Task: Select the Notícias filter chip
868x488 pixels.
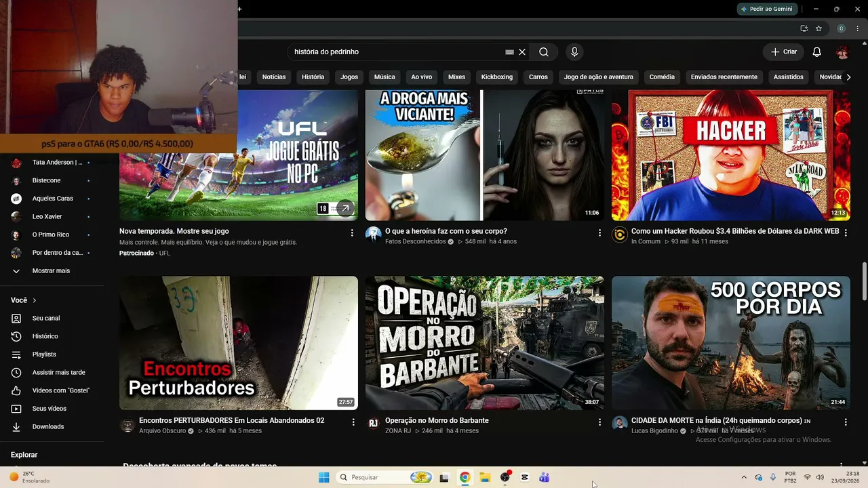Action: tap(274, 77)
